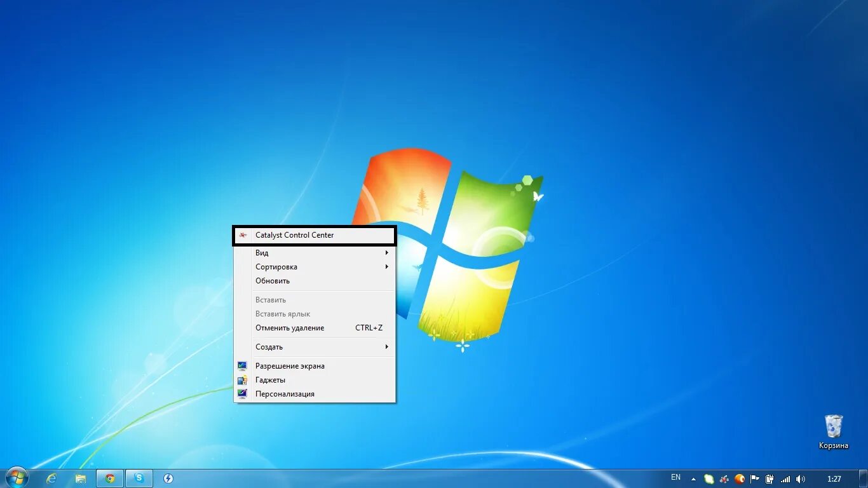Expand the Вид submenu arrow
Image resolution: width=868 pixels, height=488 pixels.
tap(386, 253)
